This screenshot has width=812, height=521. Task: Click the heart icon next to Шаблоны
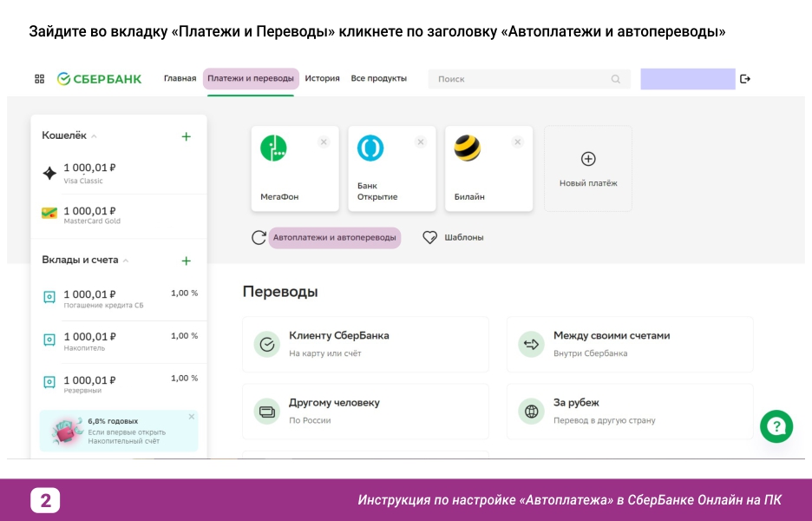(429, 237)
